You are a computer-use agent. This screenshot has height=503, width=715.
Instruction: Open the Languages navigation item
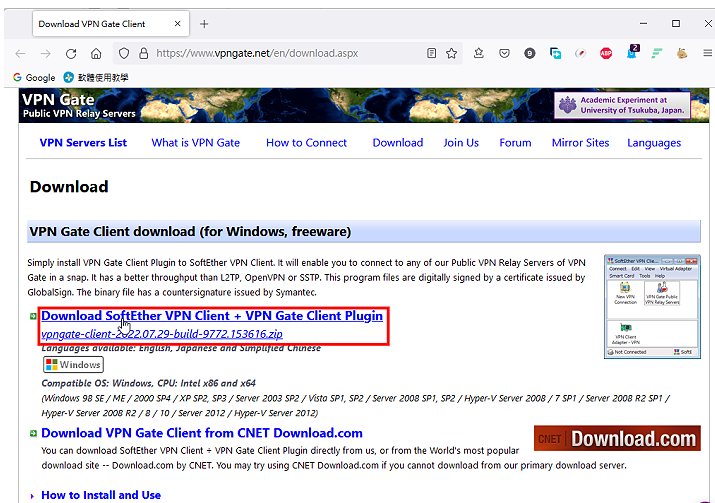click(654, 143)
